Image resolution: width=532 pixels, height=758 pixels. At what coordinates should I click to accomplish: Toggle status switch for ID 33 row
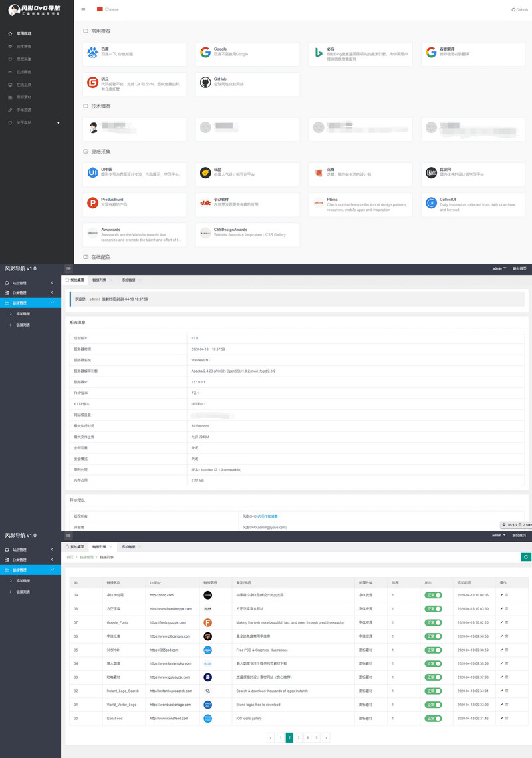point(433,677)
